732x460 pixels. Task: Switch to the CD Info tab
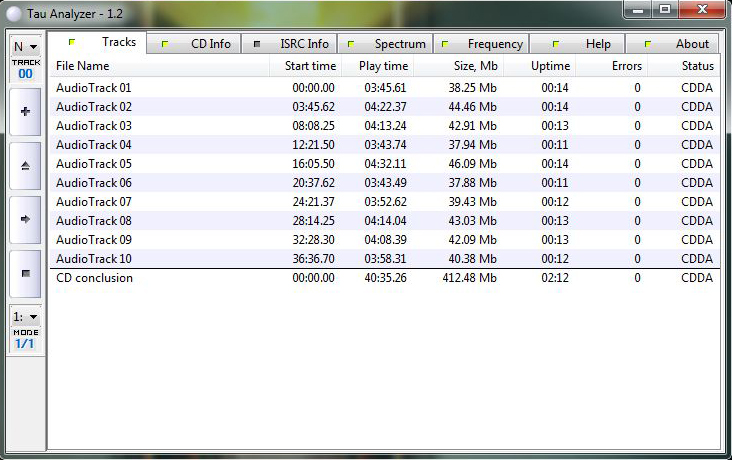pos(197,44)
